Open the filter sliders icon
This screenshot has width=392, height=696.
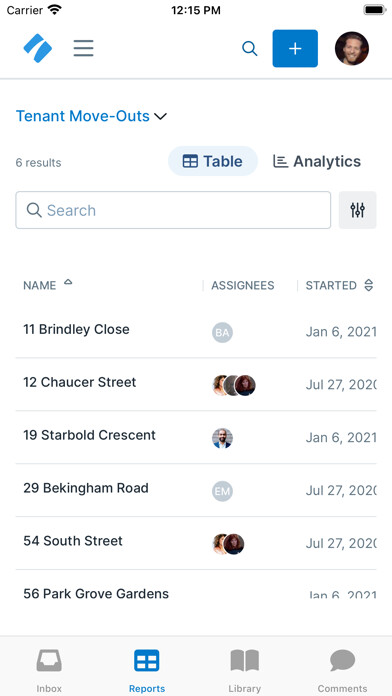pos(357,210)
